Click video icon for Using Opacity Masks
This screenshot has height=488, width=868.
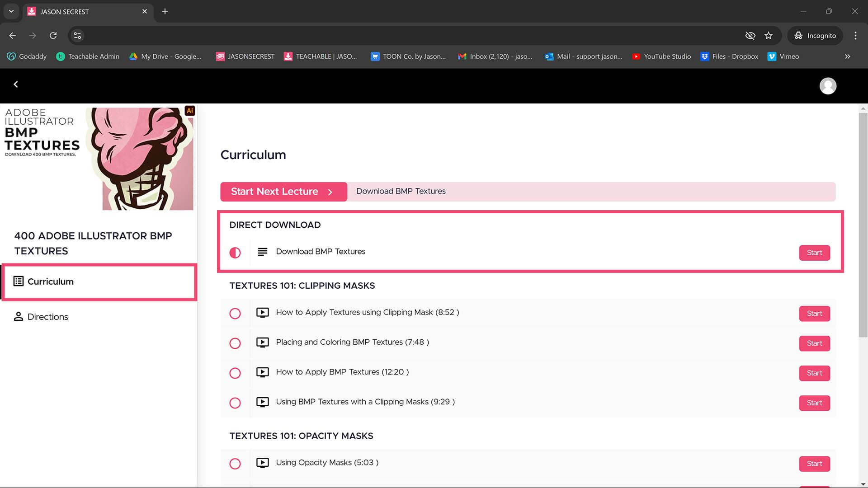tap(262, 463)
